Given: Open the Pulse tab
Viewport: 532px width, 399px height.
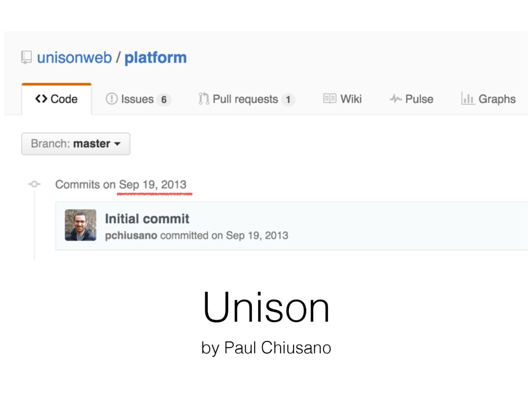Looking at the screenshot, I should pyautogui.click(x=411, y=99).
